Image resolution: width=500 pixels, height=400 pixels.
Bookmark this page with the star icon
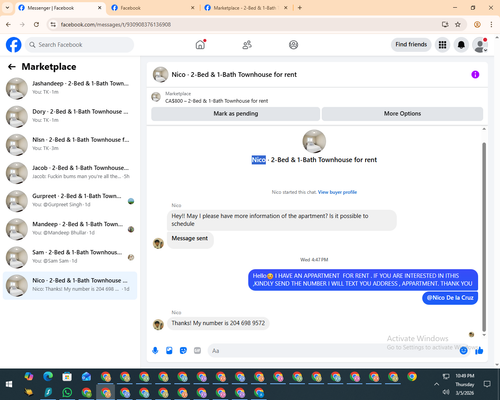click(458, 24)
